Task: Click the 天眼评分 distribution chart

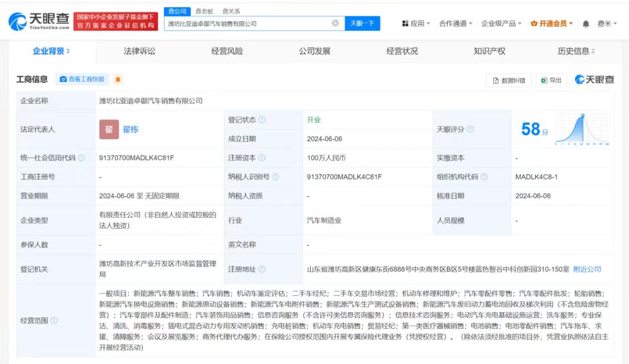Action: click(582, 130)
